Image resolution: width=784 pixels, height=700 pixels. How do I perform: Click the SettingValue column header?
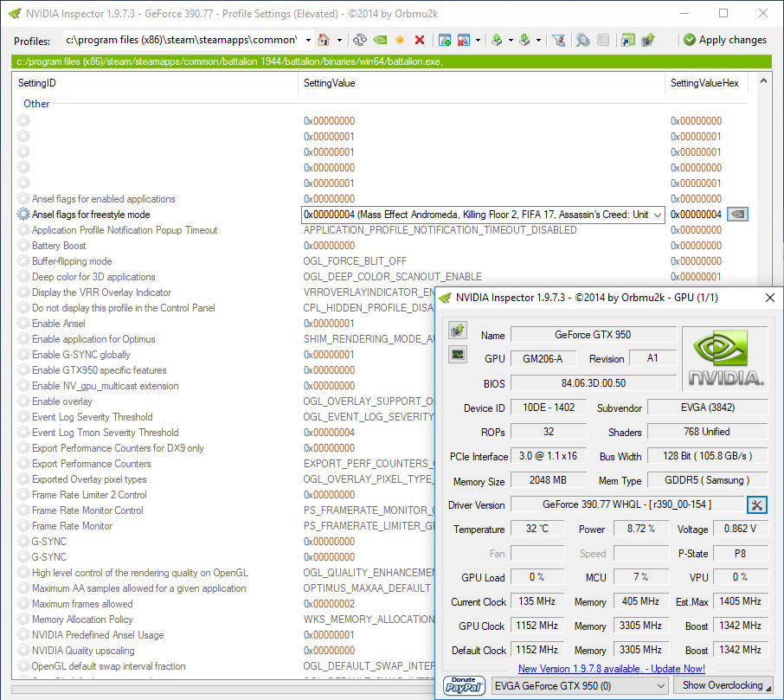481,83
